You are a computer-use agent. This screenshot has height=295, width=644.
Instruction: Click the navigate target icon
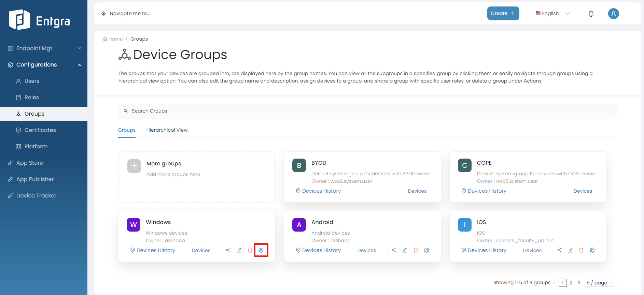(103, 13)
